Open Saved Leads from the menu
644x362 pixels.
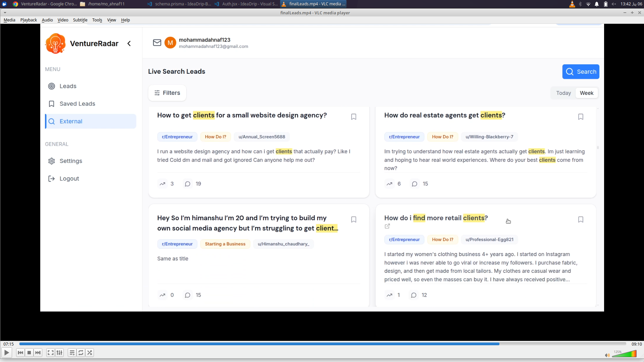tap(77, 104)
